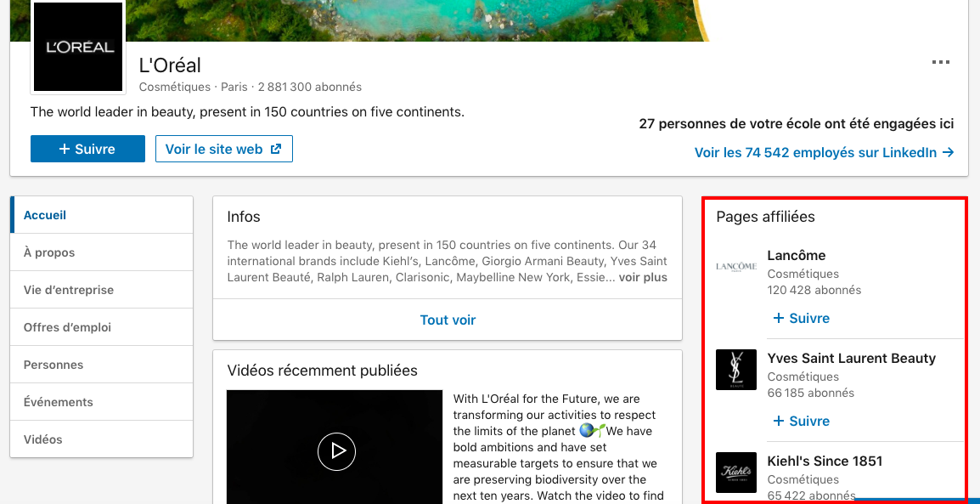Image resolution: width=980 pixels, height=504 pixels.
Task: Select the Événements tab
Action: [102, 402]
